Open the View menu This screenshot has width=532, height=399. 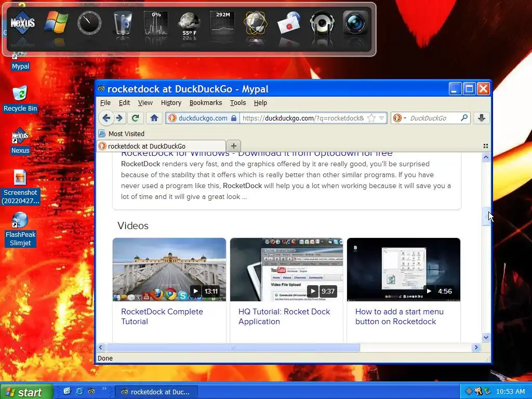145,103
